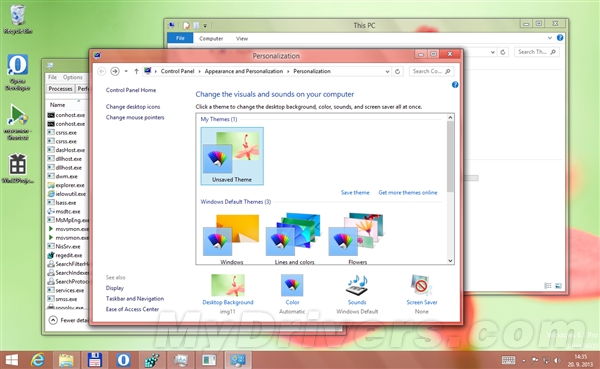Refresh the Personalization address bar
600x369 pixels.
coord(398,71)
